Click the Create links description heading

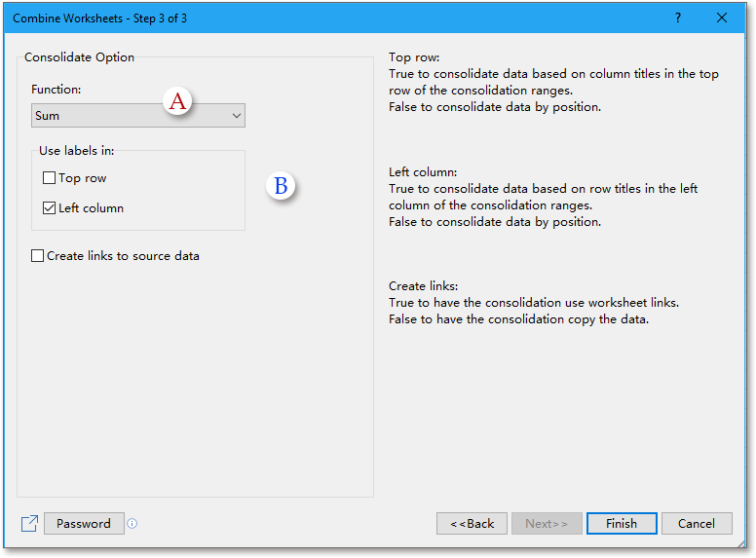[x=424, y=286]
